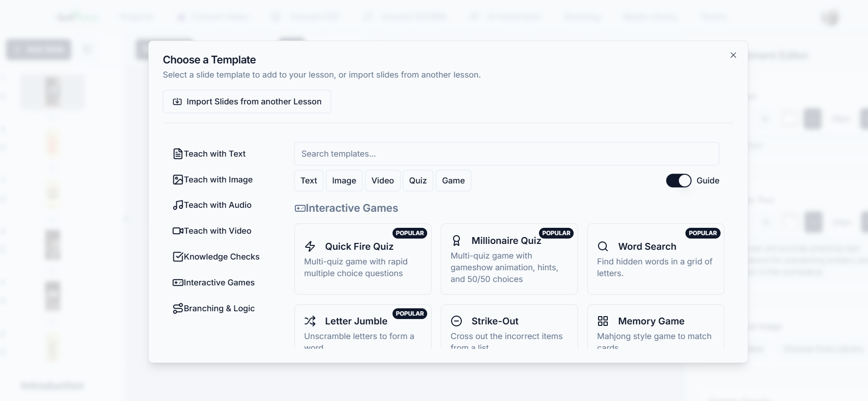Click the Guide label text
Viewport: 868px width, 401px height.
click(708, 180)
